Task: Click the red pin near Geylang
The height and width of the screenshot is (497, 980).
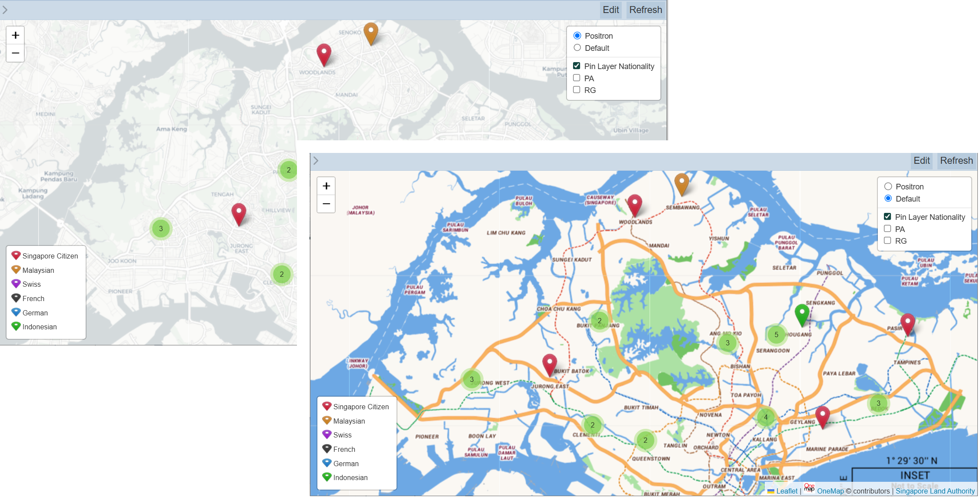Action: point(822,416)
